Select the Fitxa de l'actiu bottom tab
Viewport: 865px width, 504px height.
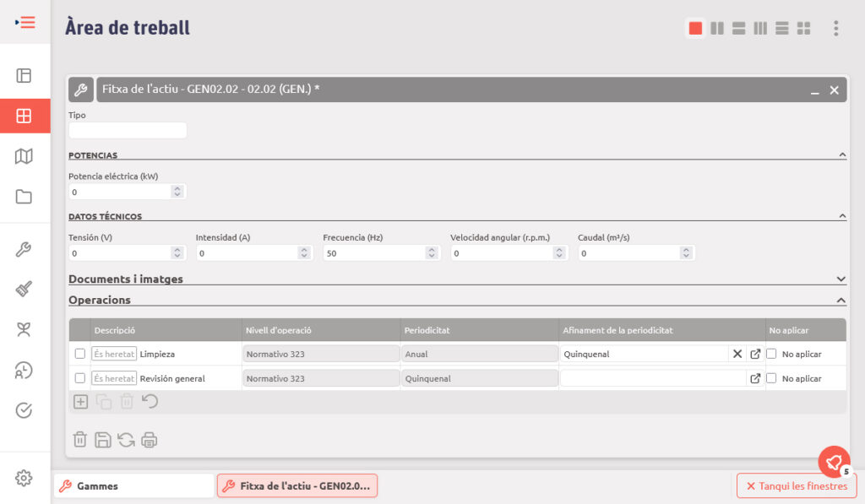[x=297, y=485]
